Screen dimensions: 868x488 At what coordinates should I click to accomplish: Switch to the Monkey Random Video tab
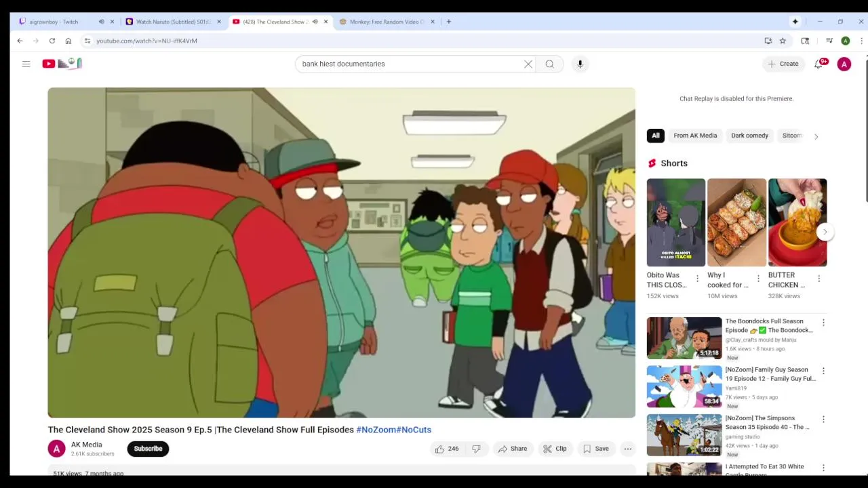(x=387, y=22)
